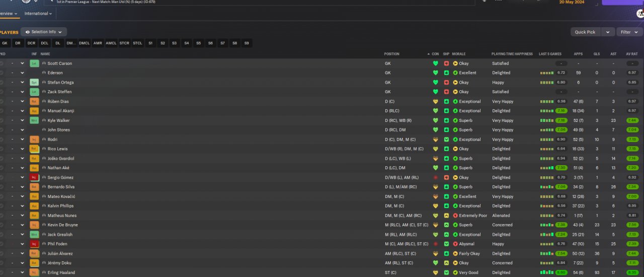Click Phil Foden's red condition icon

pos(436,244)
